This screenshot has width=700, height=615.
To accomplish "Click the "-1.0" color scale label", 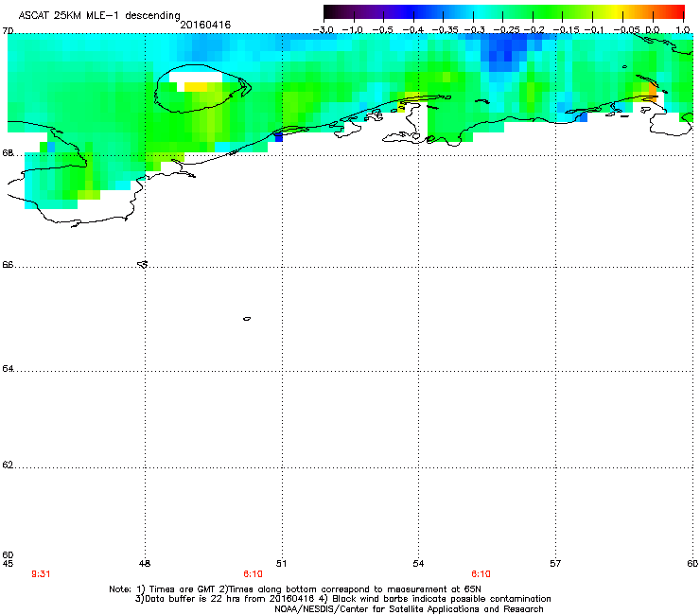I will [x=352, y=30].
